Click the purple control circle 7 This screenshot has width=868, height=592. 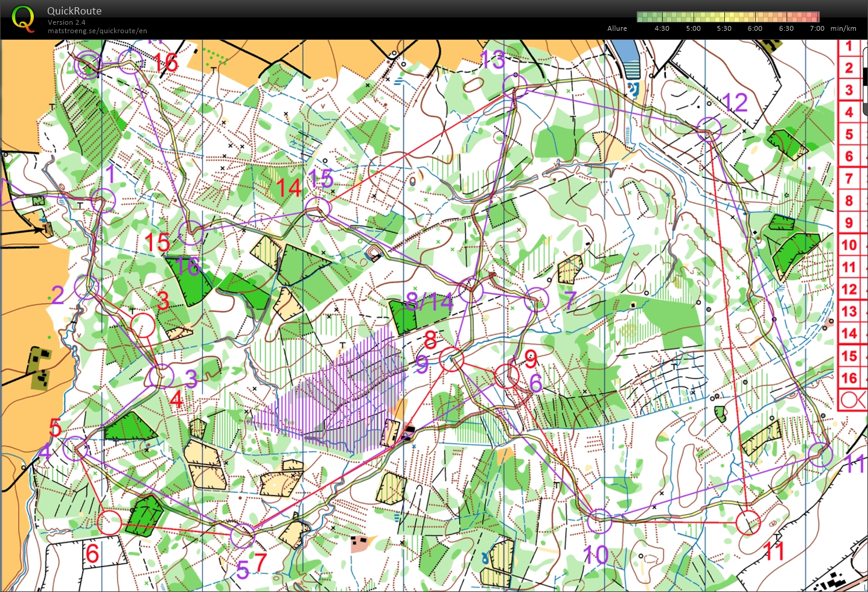point(536,299)
